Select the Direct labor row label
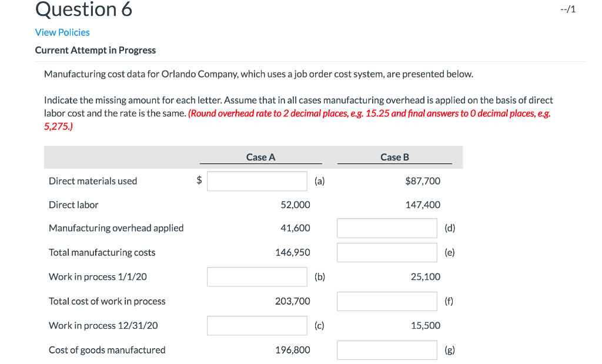This screenshot has width=602, height=364. coord(73,205)
